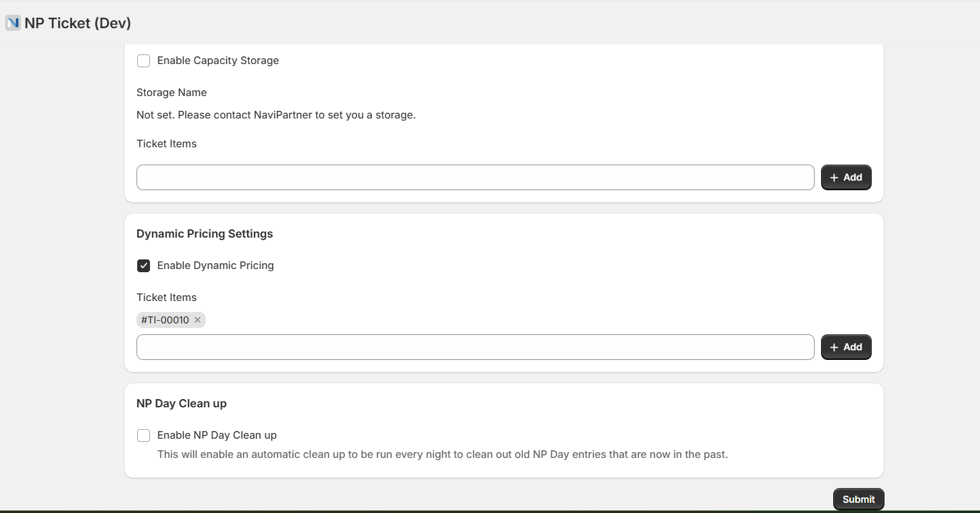Click the NP Ticket app logo icon
Screen dimensions: 980x513
[13, 23]
